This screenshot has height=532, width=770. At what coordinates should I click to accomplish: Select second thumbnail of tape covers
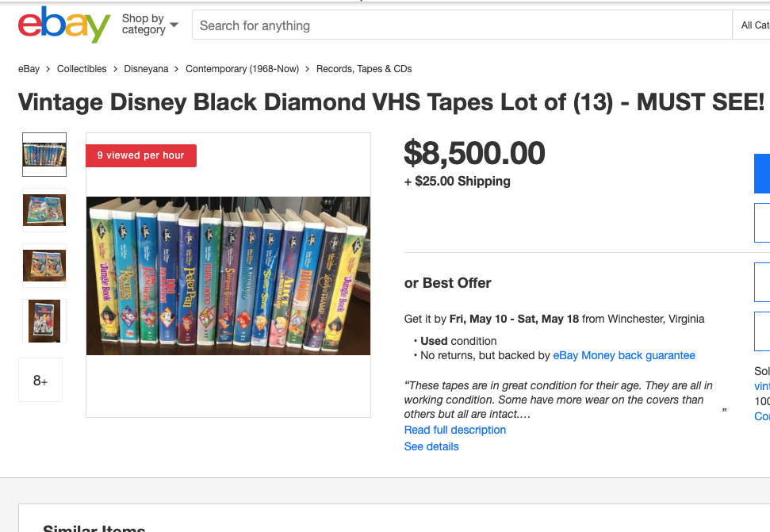tap(44, 210)
